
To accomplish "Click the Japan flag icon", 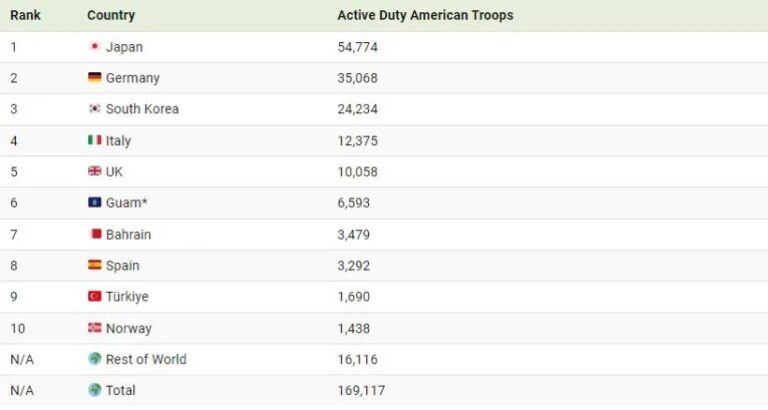I will (95, 47).
